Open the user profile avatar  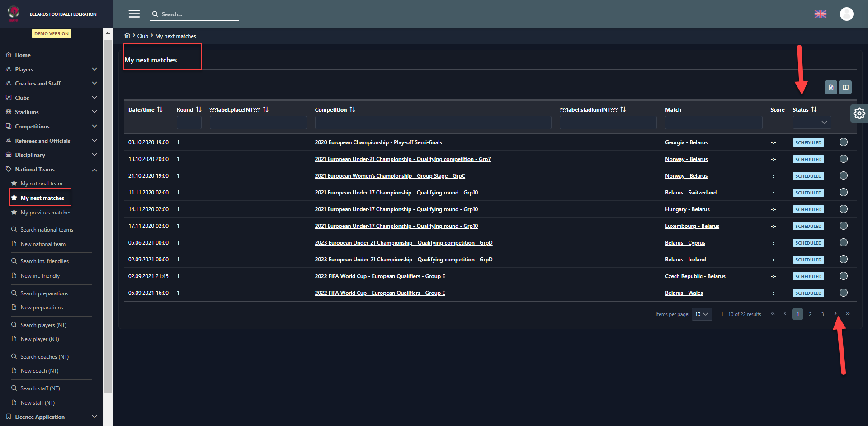coord(846,14)
